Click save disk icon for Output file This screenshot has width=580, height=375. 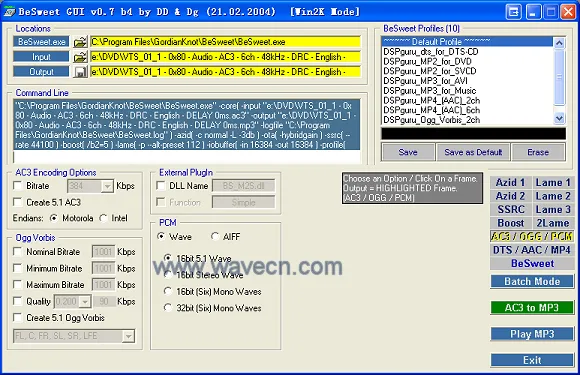80,72
